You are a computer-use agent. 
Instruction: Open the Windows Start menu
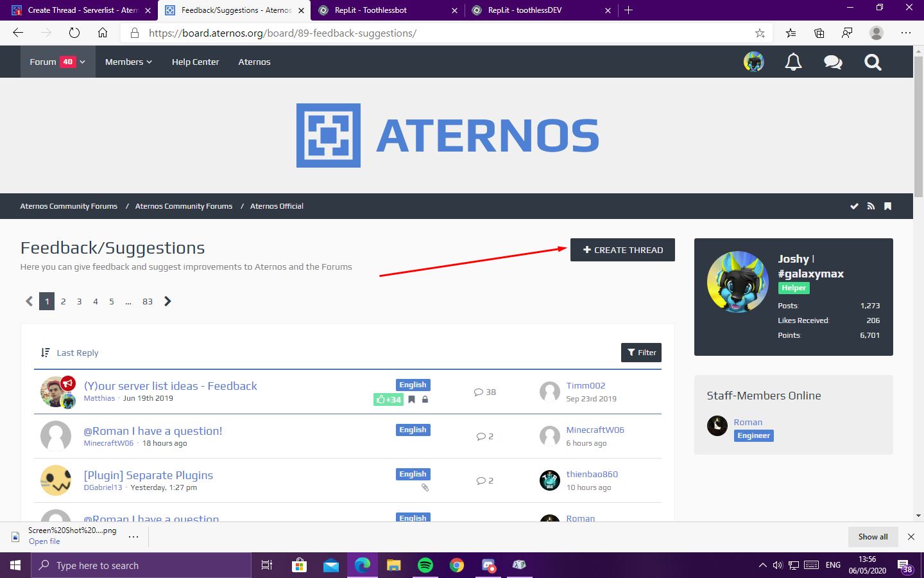(x=15, y=565)
